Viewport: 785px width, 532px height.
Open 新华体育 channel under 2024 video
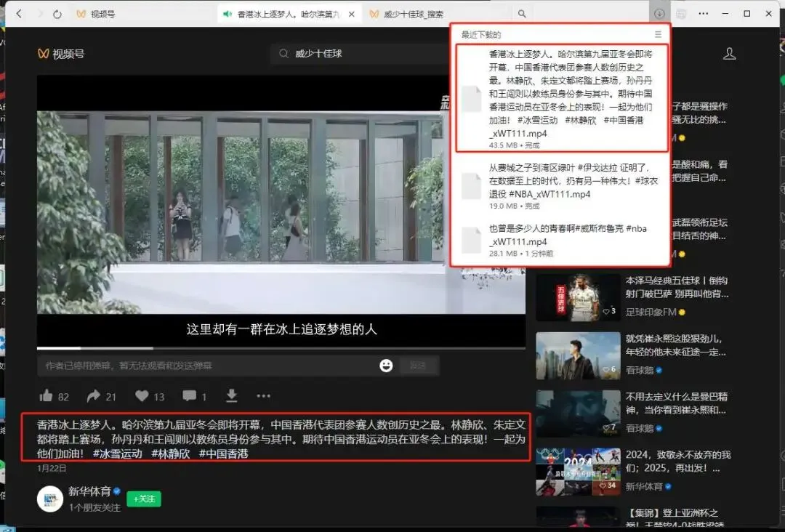644,486
